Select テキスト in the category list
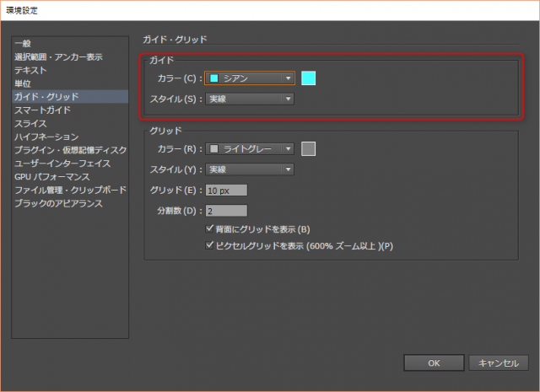The height and width of the screenshot is (392, 540). (30, 71)
